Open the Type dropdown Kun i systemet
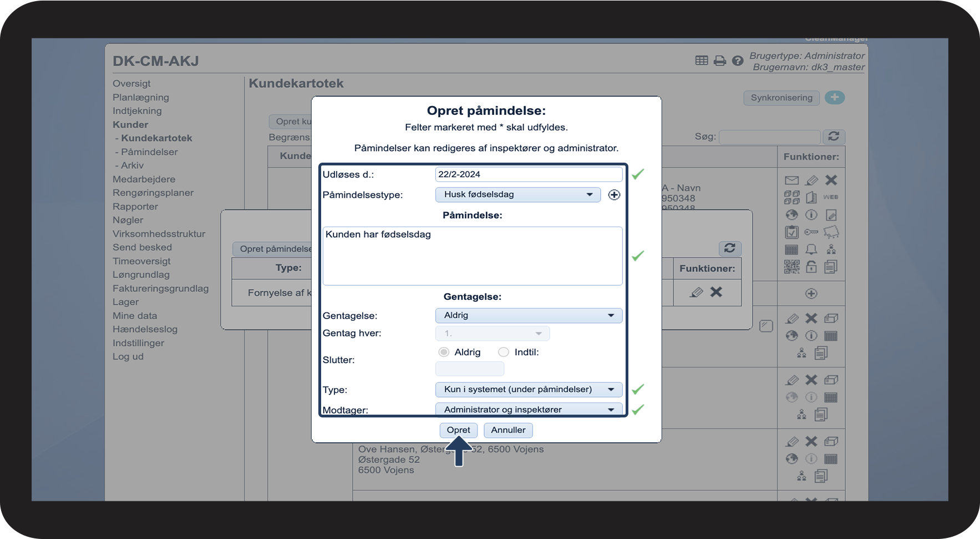The image size is (980, 539). tap(529, 390)
